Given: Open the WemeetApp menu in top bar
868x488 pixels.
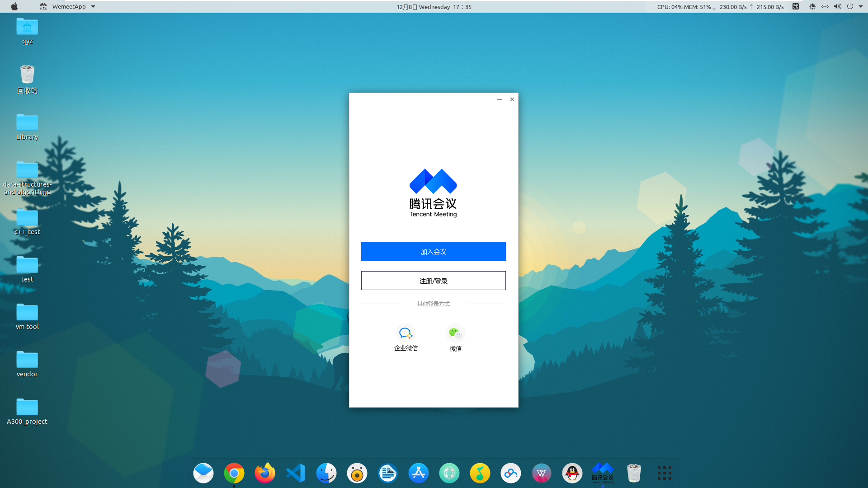Looking at the screenshot, I should (x=69, y=7).
